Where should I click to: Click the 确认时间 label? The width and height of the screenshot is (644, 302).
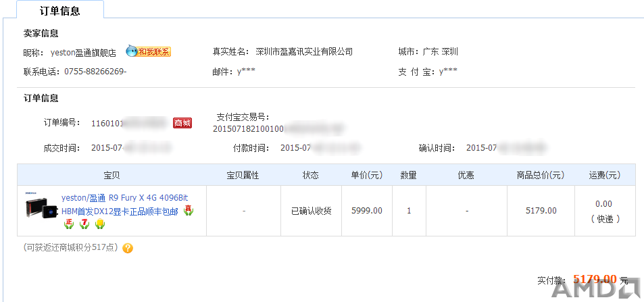point(437,148)
